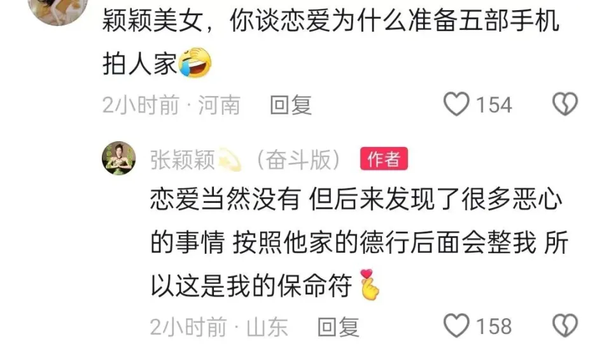Tap the red 作者 badge

[x=384, y=158]
